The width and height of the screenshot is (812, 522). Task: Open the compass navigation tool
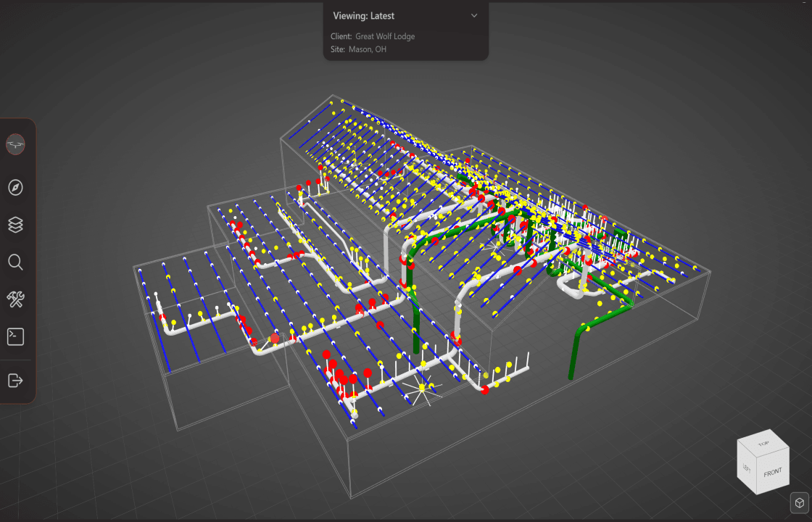[15, 187]
